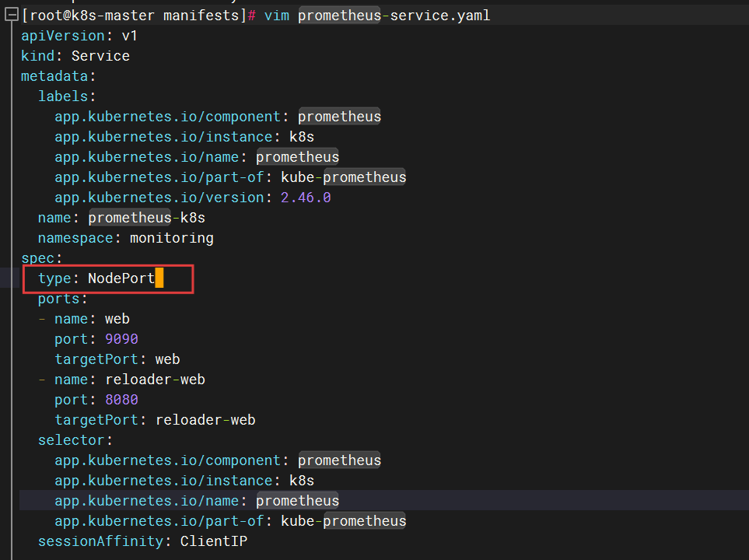
Task: Click the 'selector:' key
Action: [x=75, y=439]
